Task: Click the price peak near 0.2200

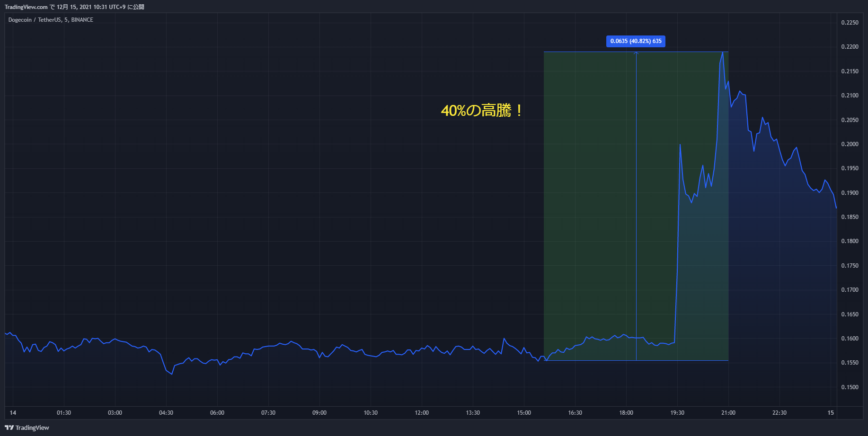Action: (x=723, y=52)
